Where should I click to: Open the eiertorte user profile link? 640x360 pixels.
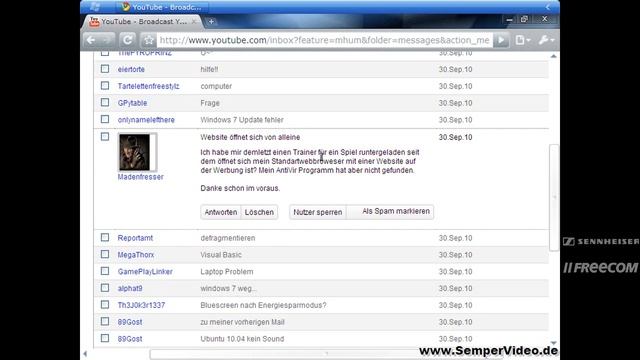[x=131, y=69]
